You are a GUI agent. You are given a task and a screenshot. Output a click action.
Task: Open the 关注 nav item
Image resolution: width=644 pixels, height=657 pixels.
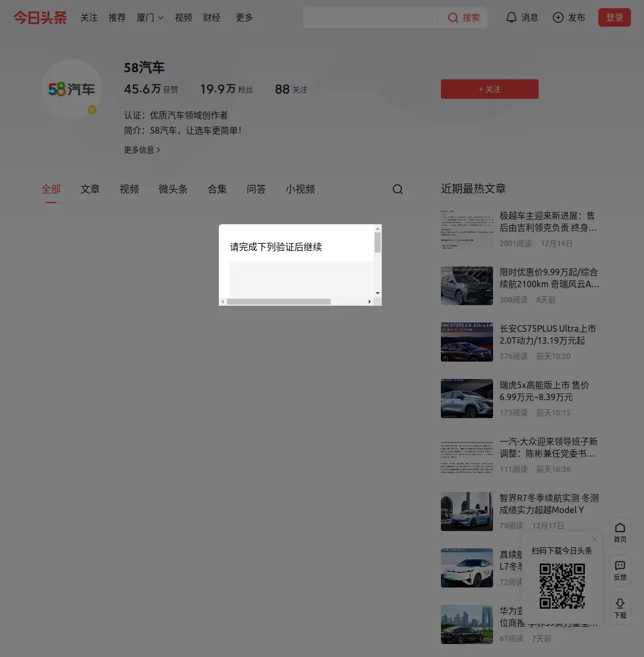(89, 18)
